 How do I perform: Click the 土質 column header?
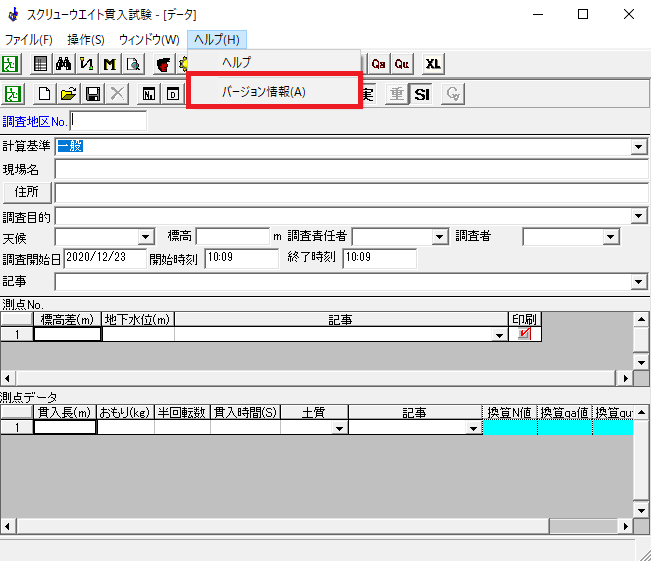click(x=314, y=412)
